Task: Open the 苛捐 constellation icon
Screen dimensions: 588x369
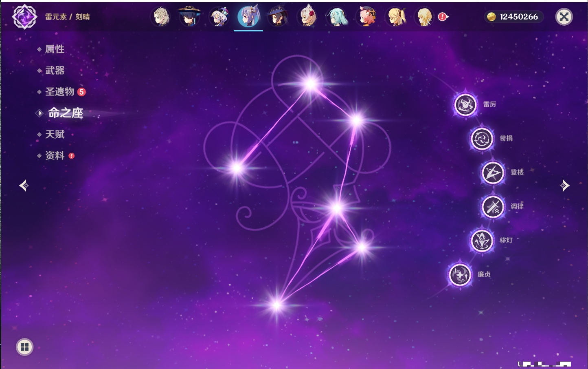Action: (x=482, y=139)
